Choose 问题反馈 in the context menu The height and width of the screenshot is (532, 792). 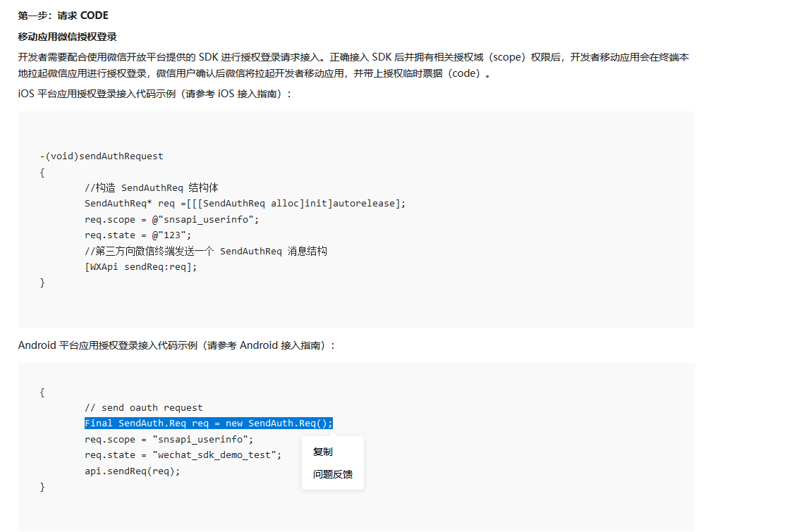pos(332,474)
